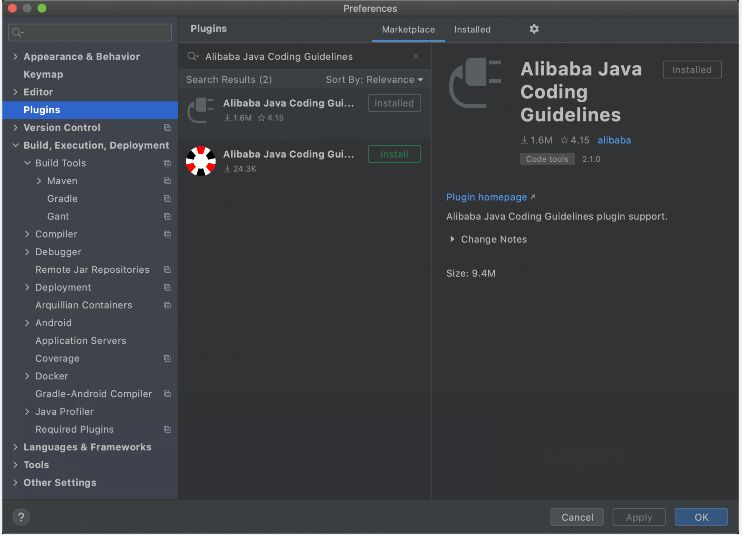Click the Installed button in the details pane

pos(692,70)
